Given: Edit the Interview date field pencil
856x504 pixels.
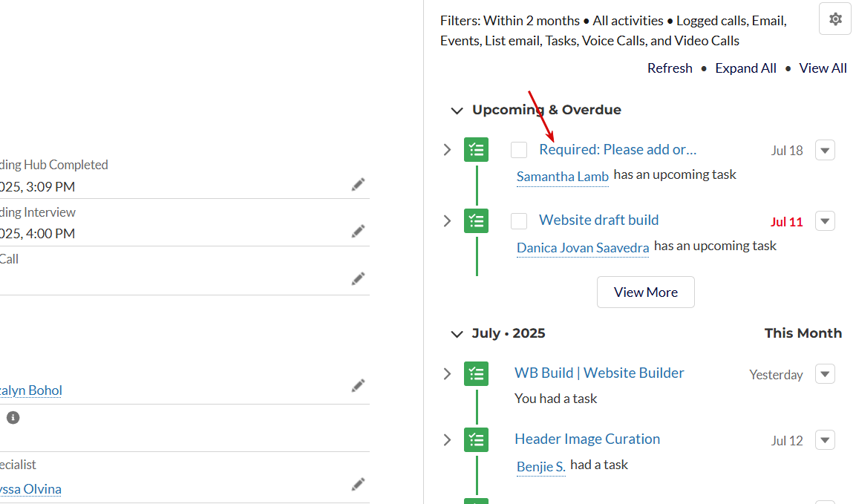Looking at the screenshot, I should (x=358, y=232).
